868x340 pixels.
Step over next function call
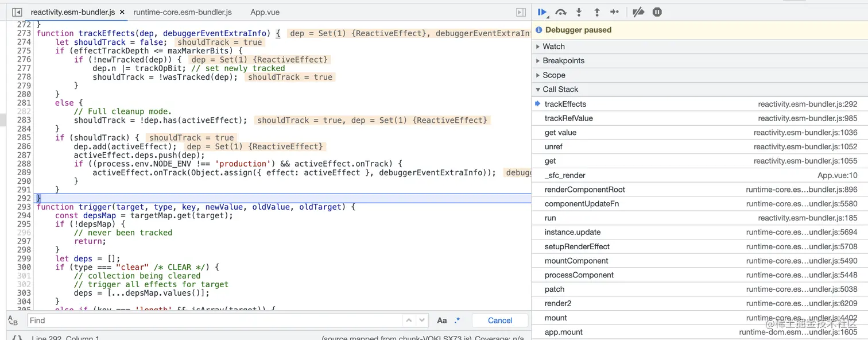561,12
